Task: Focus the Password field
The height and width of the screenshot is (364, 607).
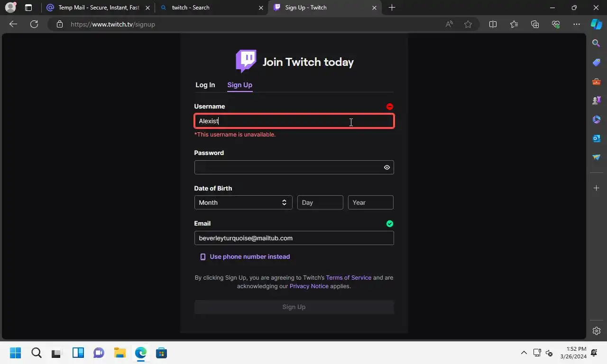Action: (x=294, y=167)
